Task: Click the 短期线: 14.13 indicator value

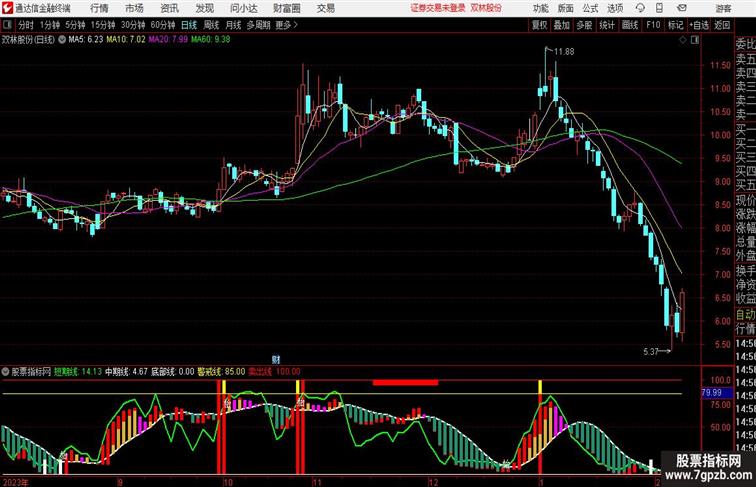Action: pos(78,372)
